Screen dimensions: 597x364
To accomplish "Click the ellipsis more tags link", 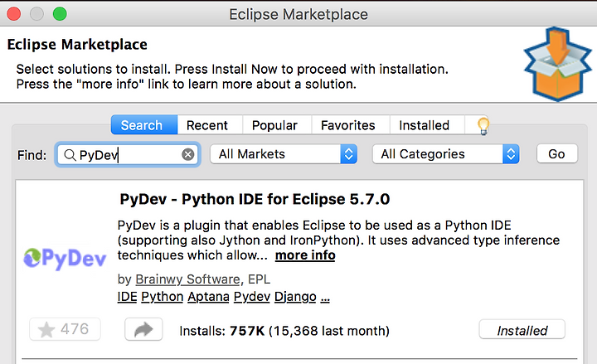I will point(325,298).
